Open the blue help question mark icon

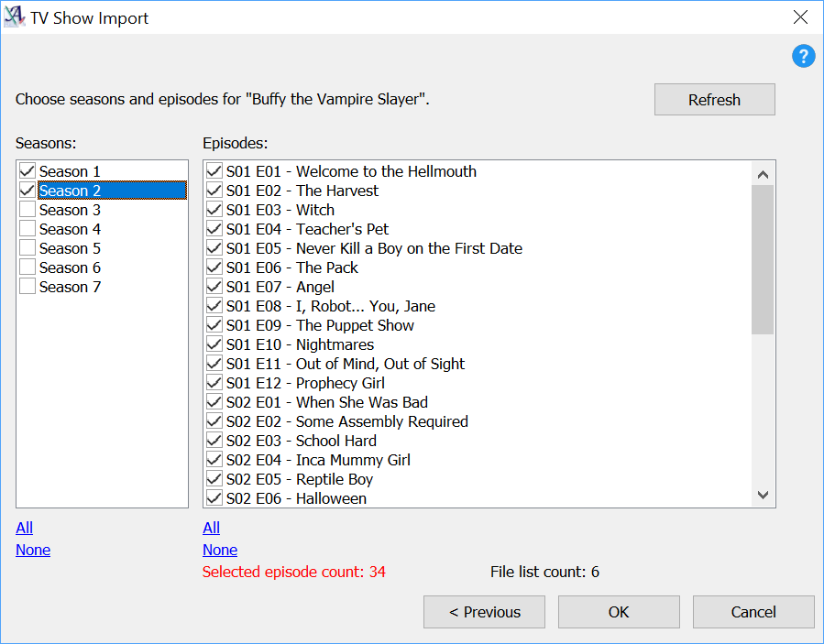tap(804, 56)
